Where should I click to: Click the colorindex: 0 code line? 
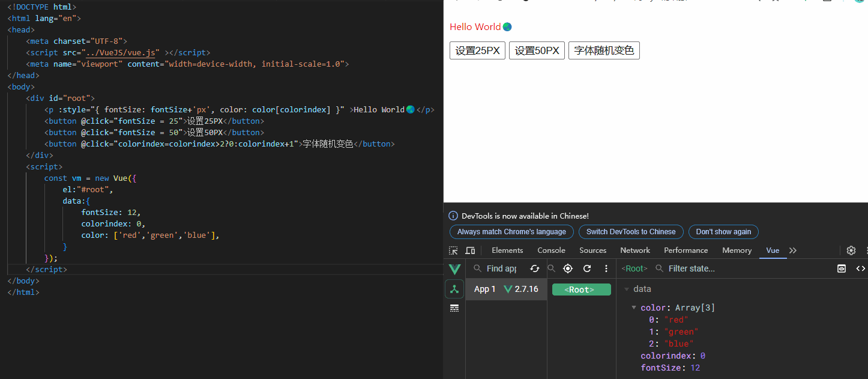click(x=113, y=223)
